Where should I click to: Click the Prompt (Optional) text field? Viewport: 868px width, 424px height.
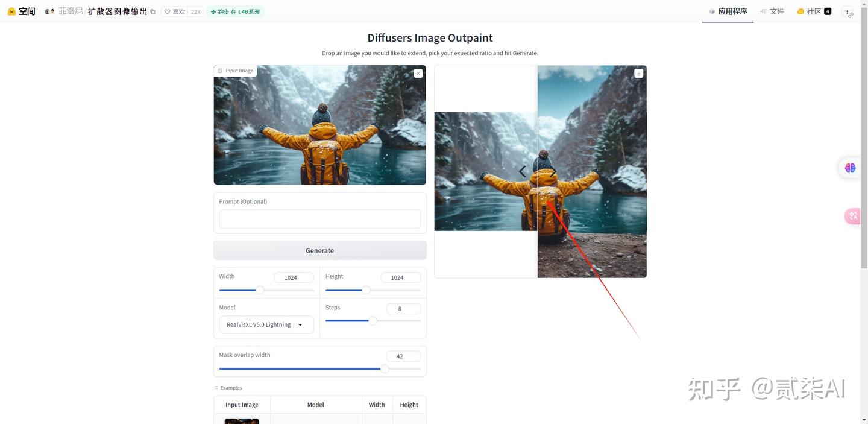[x=319, y=219]
